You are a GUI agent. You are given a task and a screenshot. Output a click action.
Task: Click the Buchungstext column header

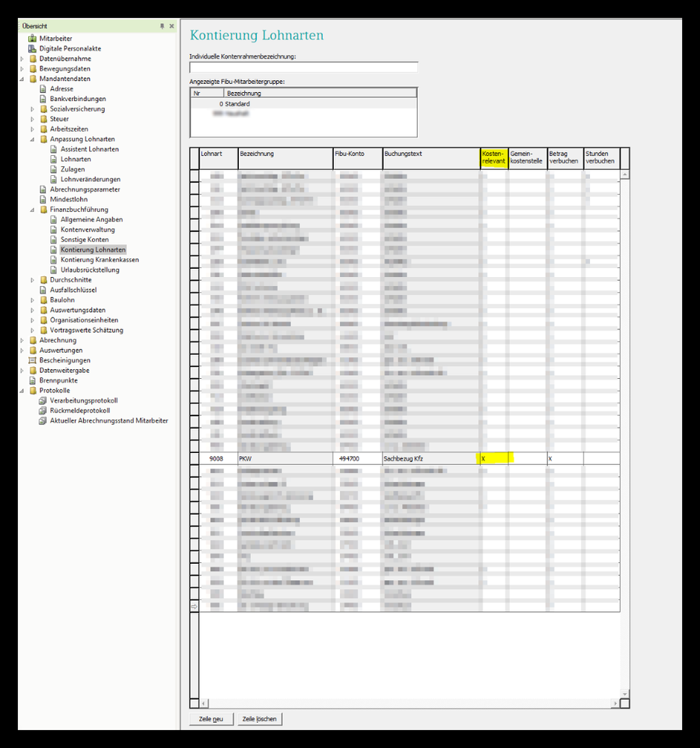pyautogui.click(x=431, y=158)
